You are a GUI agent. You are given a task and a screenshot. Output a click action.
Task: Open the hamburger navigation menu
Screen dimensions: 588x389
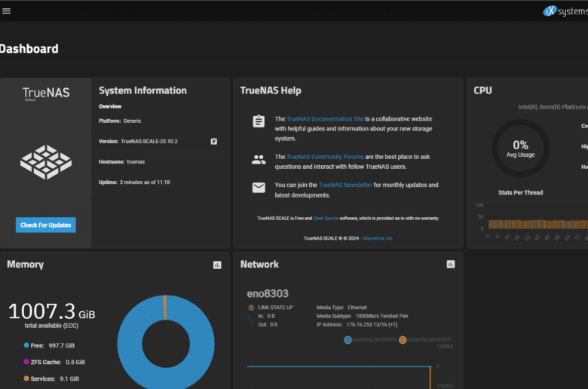[6, 11]
